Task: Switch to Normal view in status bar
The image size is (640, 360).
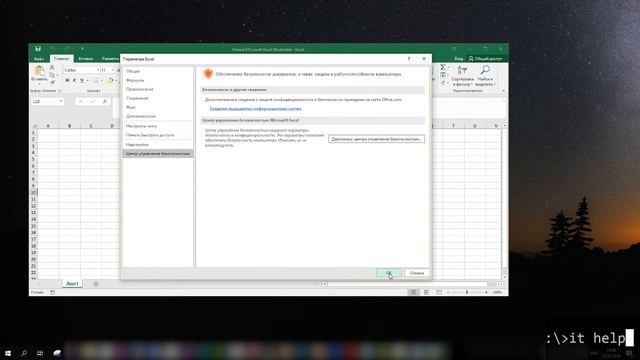Action: pos(413,292)
